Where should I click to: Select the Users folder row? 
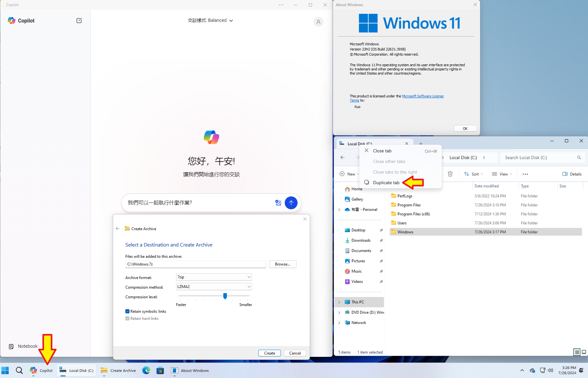tap(486, 223)
